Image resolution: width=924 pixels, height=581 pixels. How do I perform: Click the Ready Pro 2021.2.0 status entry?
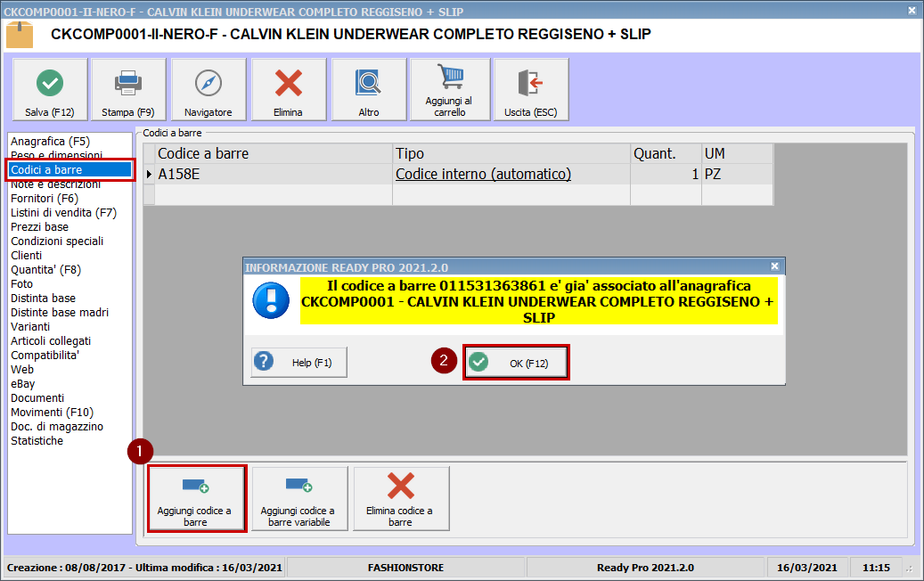645,568
